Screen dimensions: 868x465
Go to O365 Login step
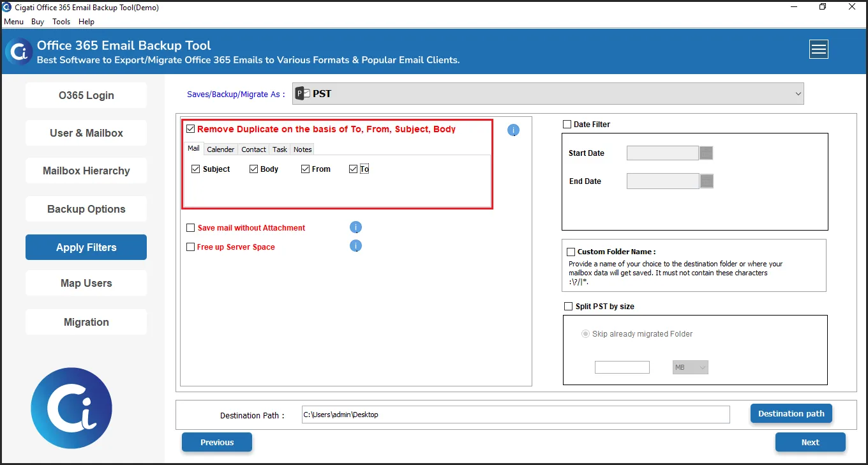86,95
